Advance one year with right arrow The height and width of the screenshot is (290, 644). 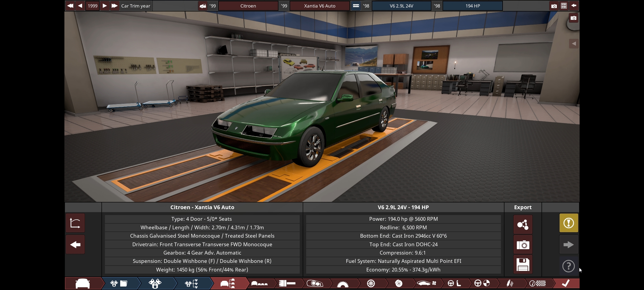105,6
